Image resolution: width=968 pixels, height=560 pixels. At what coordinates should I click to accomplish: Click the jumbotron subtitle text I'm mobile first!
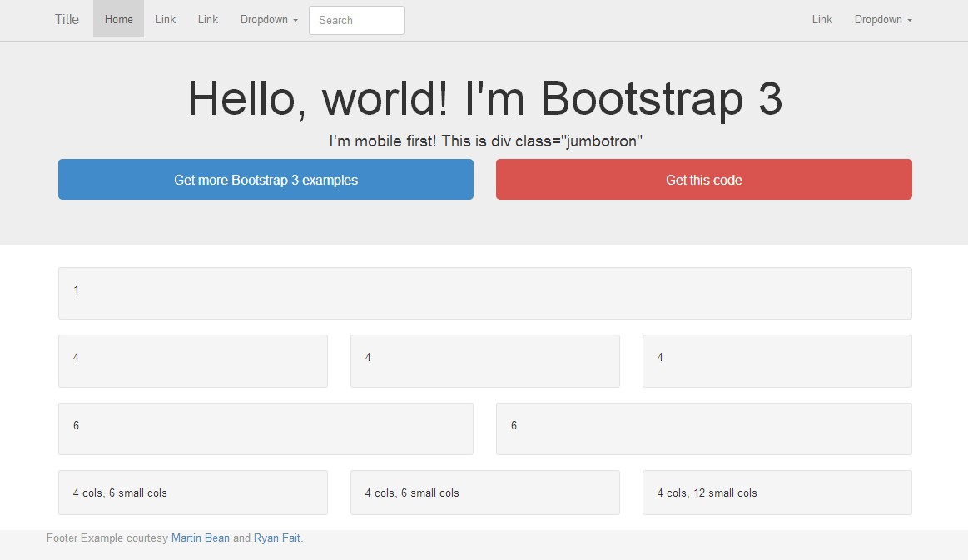pyautogui.click(x=383, y=141)
